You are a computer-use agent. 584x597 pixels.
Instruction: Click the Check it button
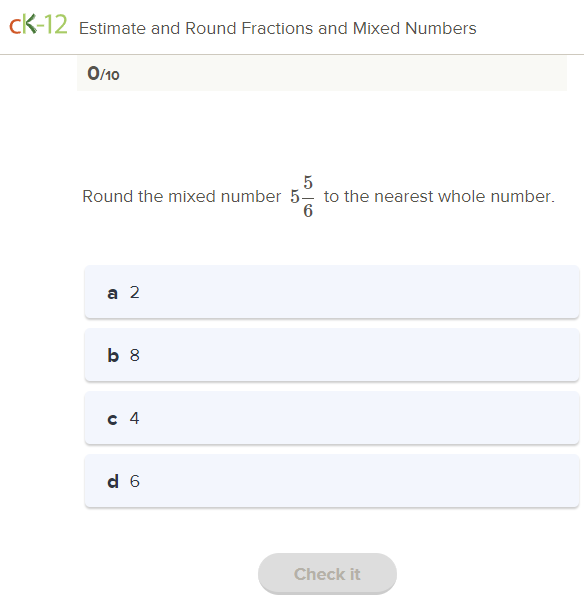(x=327, y=574)
